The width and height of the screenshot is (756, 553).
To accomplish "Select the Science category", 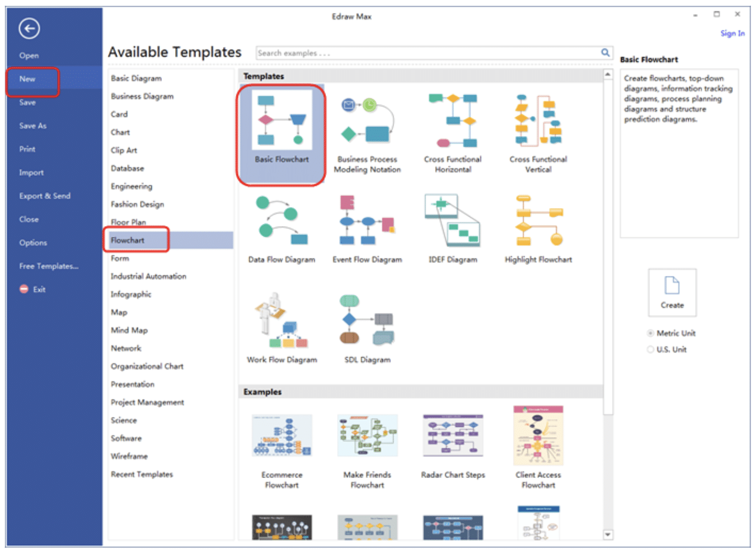I will pyautogui.click(x=124, y=420).
